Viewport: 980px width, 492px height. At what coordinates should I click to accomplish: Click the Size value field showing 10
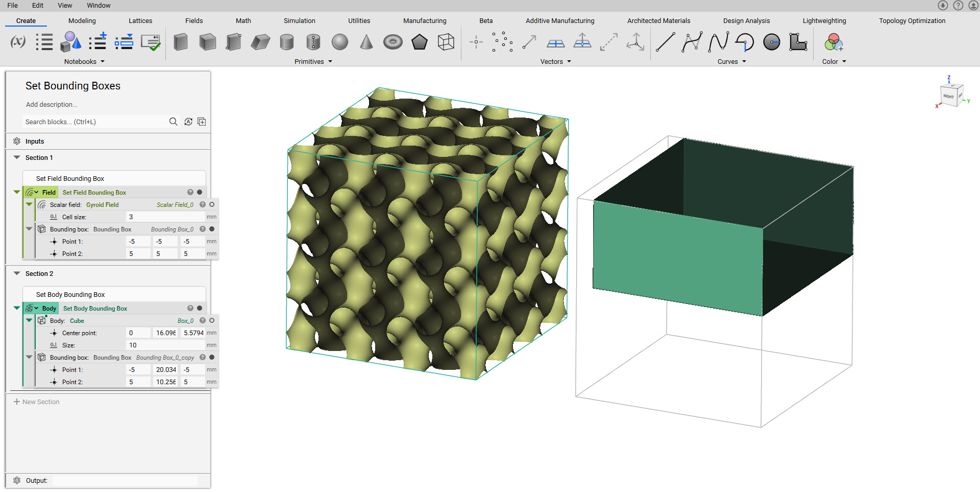point(165,345)
